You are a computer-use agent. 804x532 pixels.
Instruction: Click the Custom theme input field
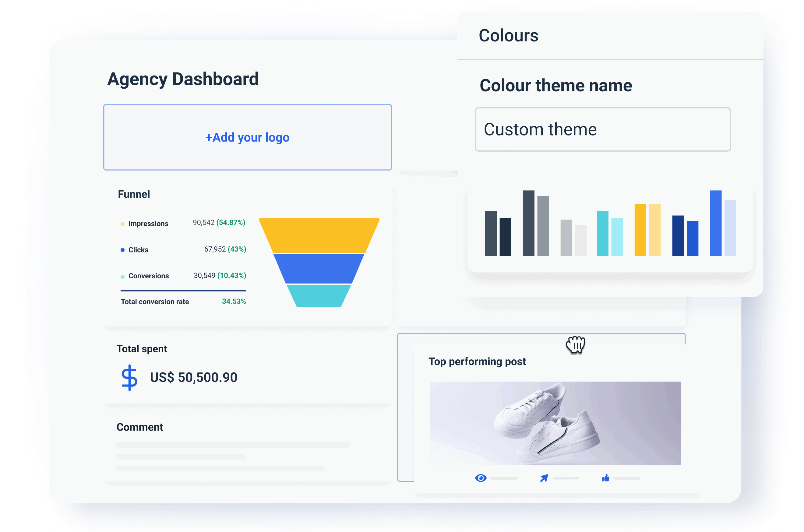click(x=602, y=129)
